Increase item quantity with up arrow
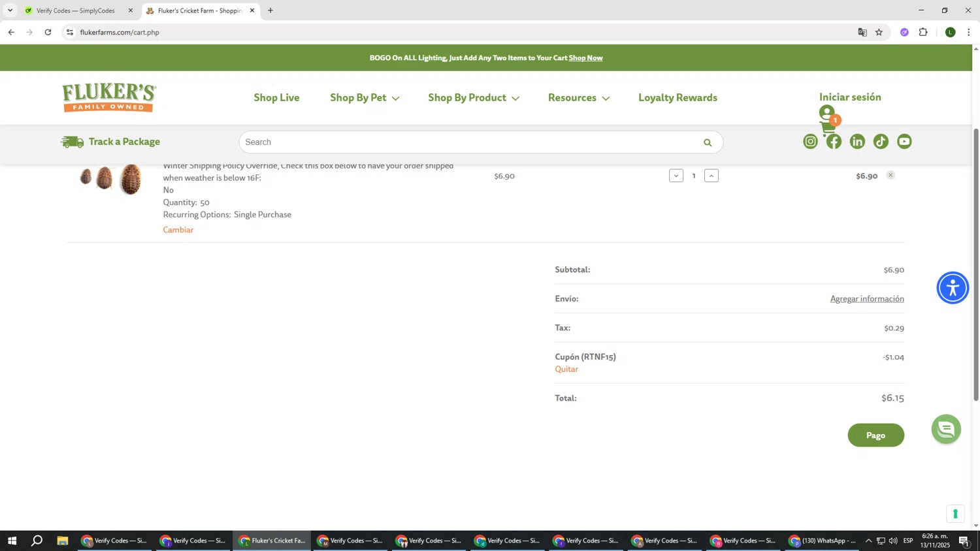This screenshot has width=980, height=551. [x=711, y=176]
